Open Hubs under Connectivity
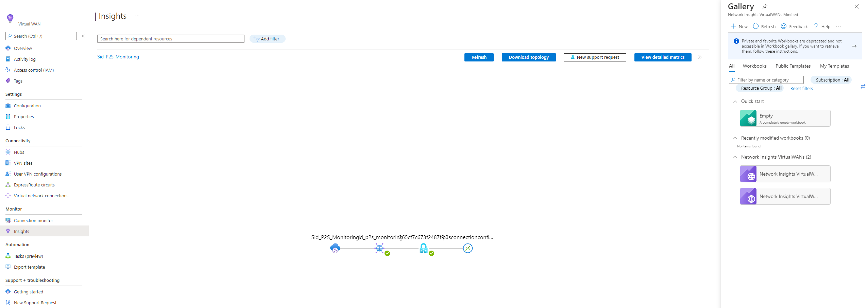868x308 pixels. [x=19, y=152]
